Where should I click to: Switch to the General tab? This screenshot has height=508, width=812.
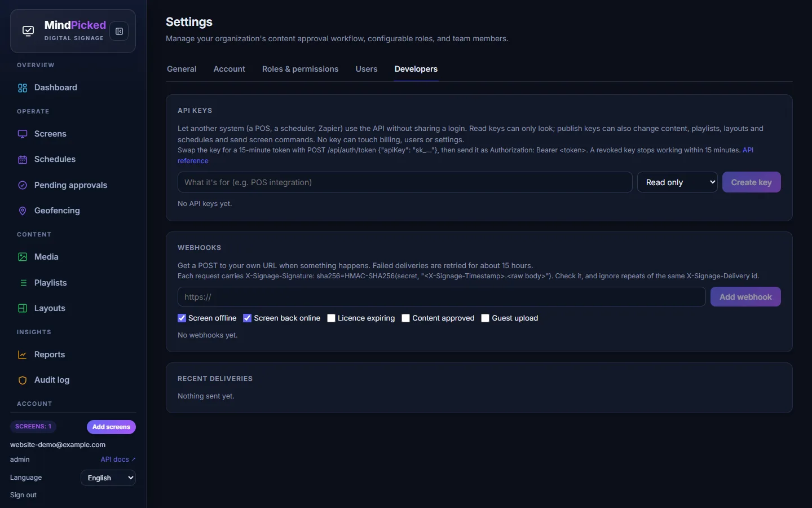[182, 69]
